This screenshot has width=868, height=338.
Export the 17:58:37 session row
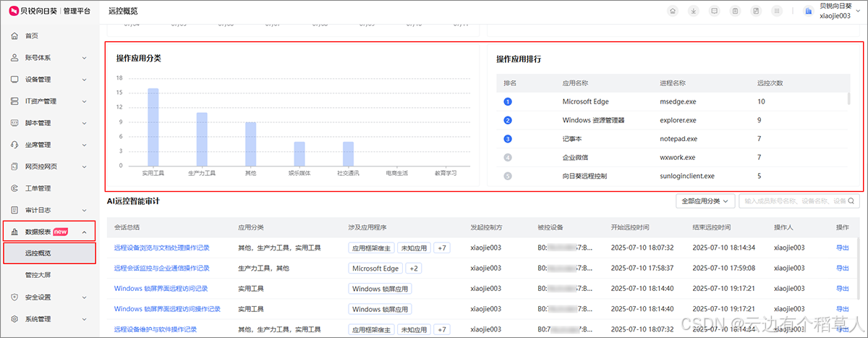(843, 268)
